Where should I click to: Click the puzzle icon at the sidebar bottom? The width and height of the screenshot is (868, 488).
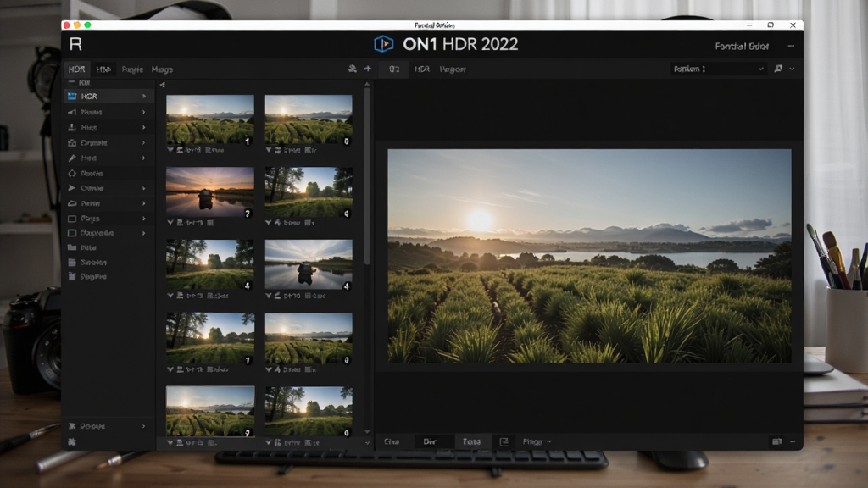coord(72,441)
